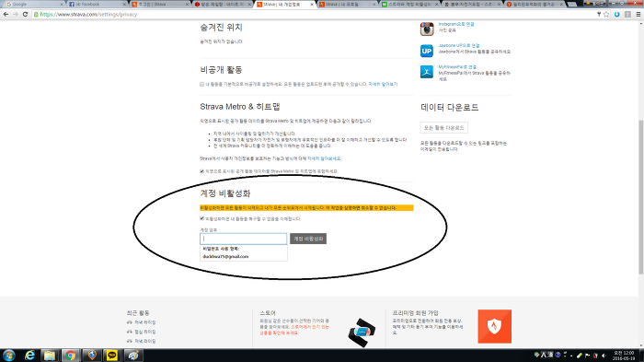Viewport: 644px width, 362px height.
Task: Close the active Strava settings tab
Action: point(312,4)
